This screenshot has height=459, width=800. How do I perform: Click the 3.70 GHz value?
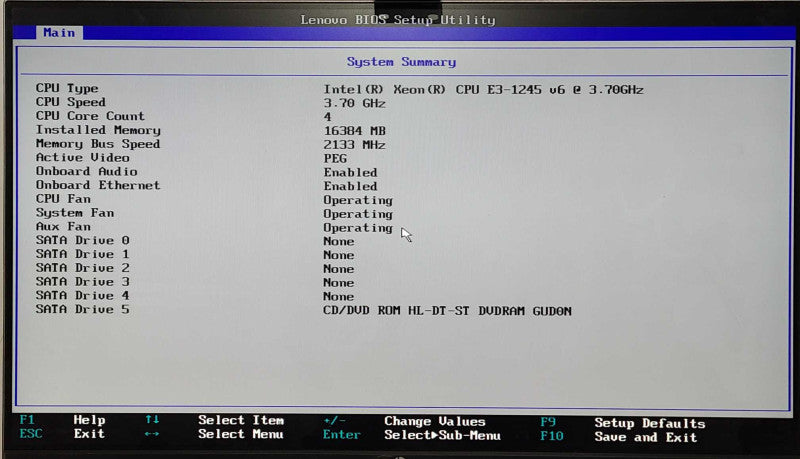pyautogui.click(x=355, y=104)
